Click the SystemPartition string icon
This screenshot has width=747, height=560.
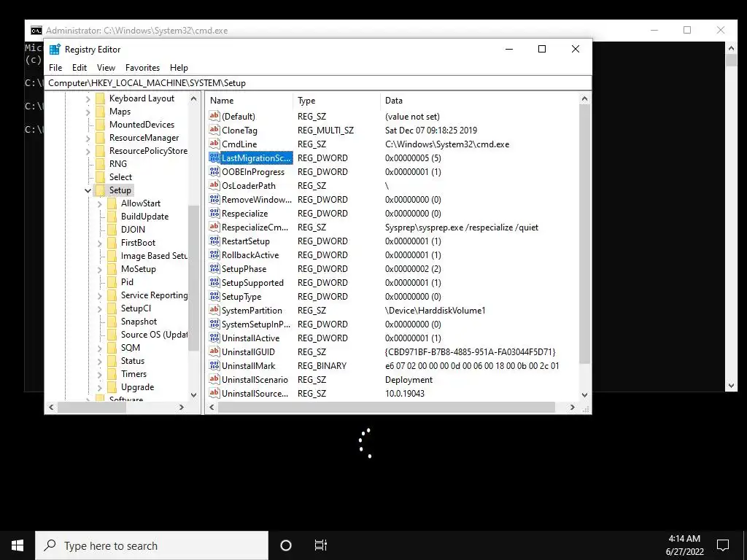click(x=214, y=310)
